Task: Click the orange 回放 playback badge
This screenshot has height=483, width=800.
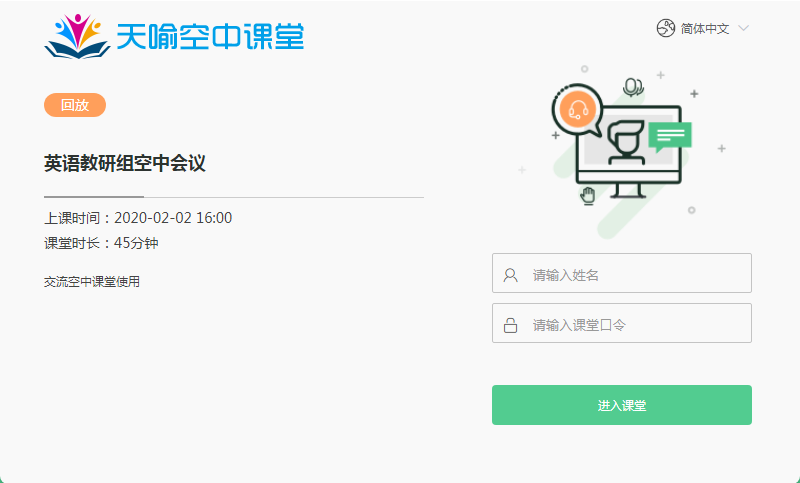Action: point(75,105)
